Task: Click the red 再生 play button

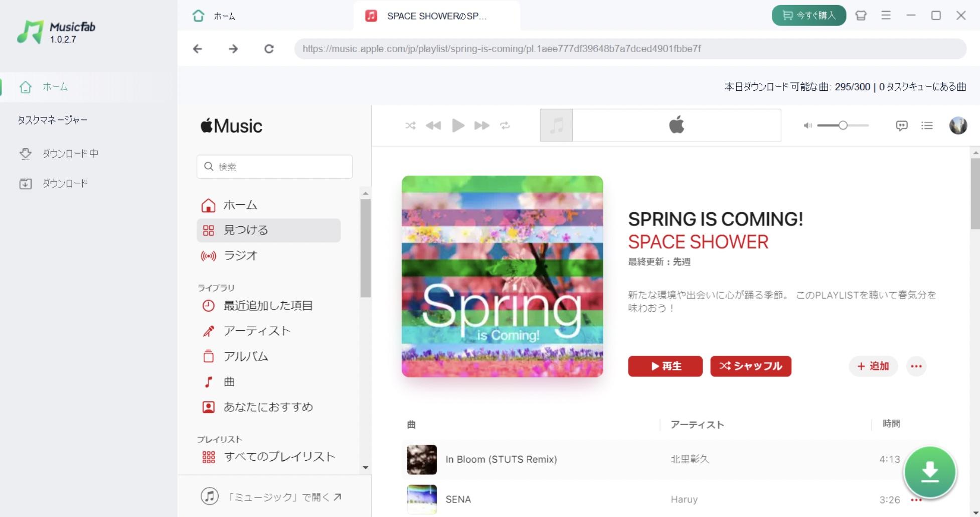Action: pyautogui.click(x=665, y=366)
